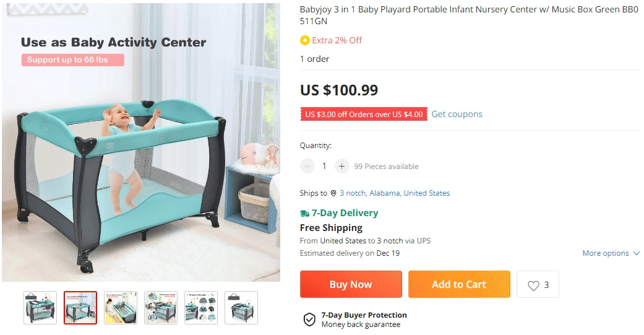Click the location pin icon
644x335 pixels.
tap(333, 193)
